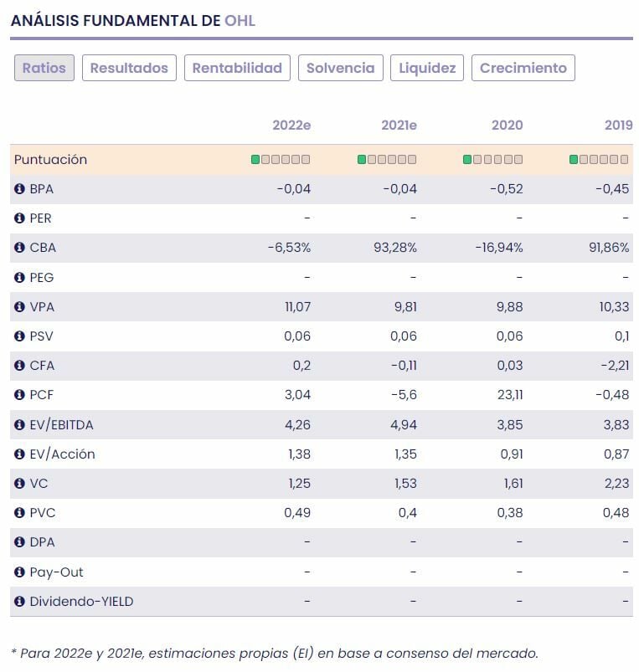Switch to the Resultados tab
The image size is (639, 672).
[129, 68]
